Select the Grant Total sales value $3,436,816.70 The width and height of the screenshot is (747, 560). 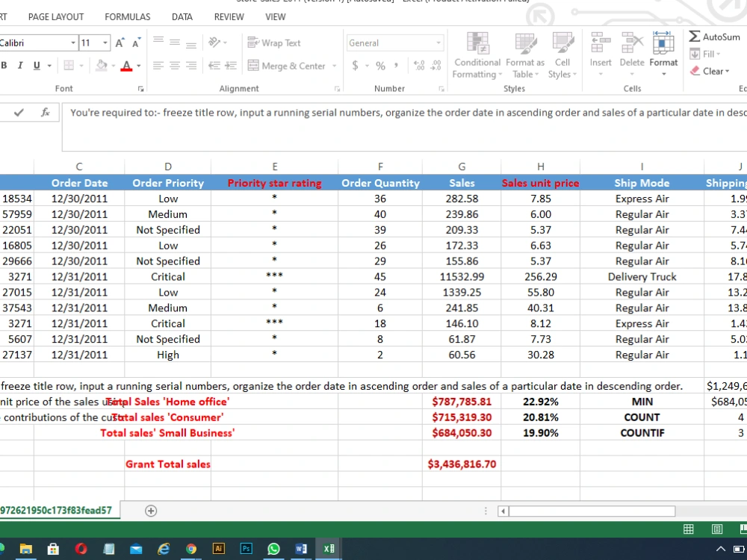point(462,464)
